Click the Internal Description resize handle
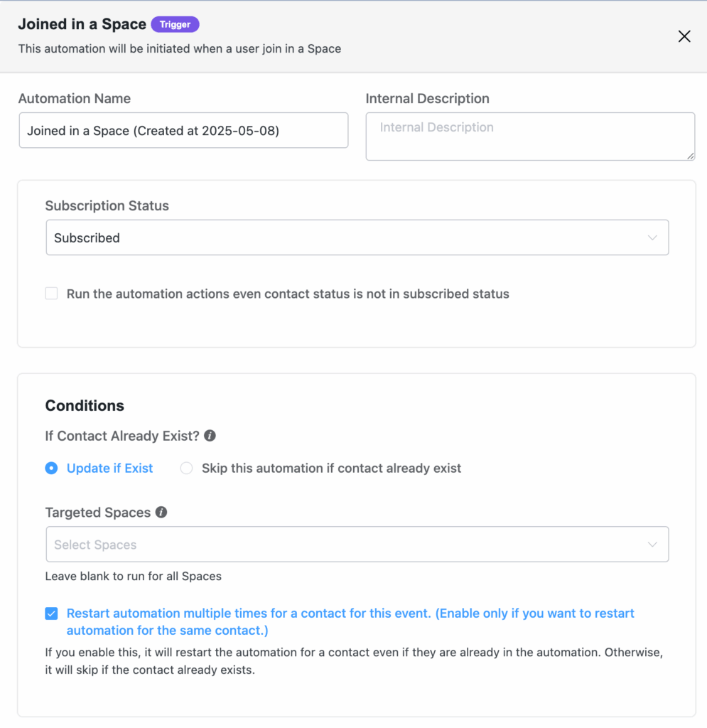Viewport: 707px width, 728px height. coord(690,155)
